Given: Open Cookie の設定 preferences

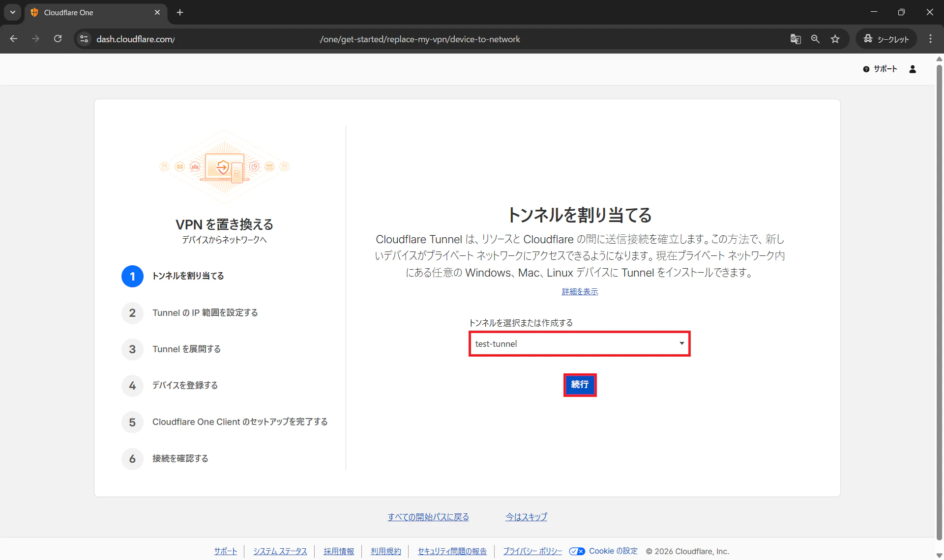Looking at the screenshot, I should (x=613, y=551).
